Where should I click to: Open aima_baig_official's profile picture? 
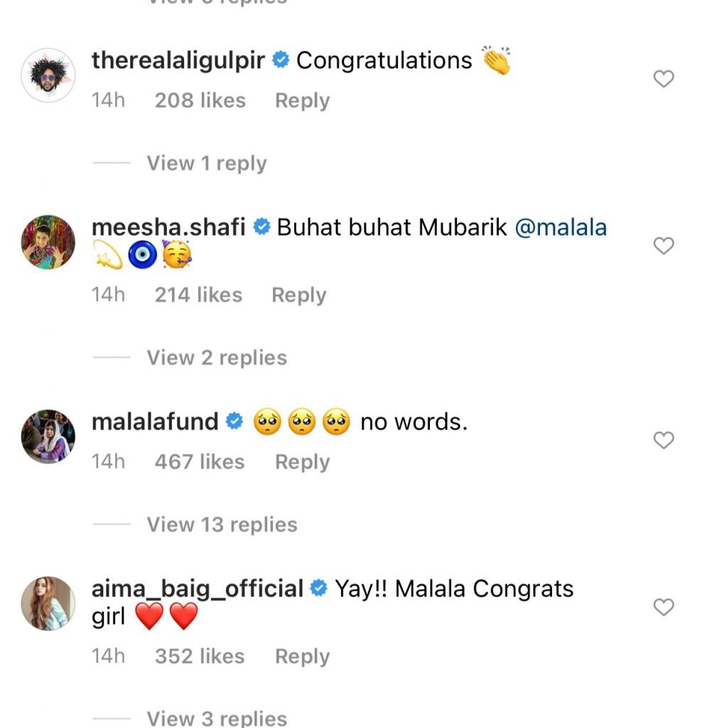pyautogui.click(x=48, y=604)
